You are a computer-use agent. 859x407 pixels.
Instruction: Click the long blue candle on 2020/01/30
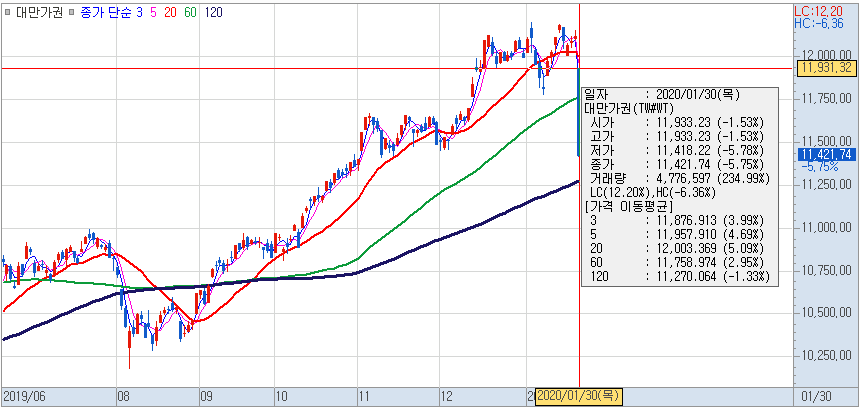pyautogui.click(x=579, y=112)
